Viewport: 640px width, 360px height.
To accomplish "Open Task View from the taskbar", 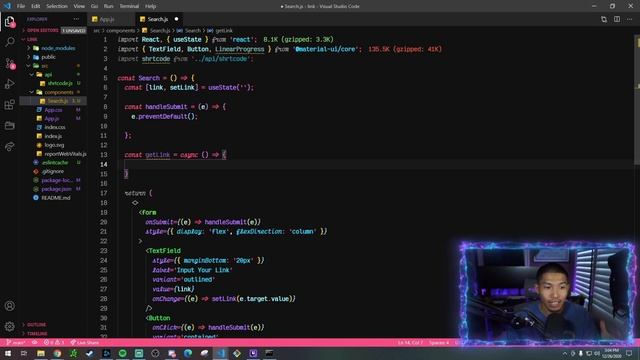I will tap(24, 353).
